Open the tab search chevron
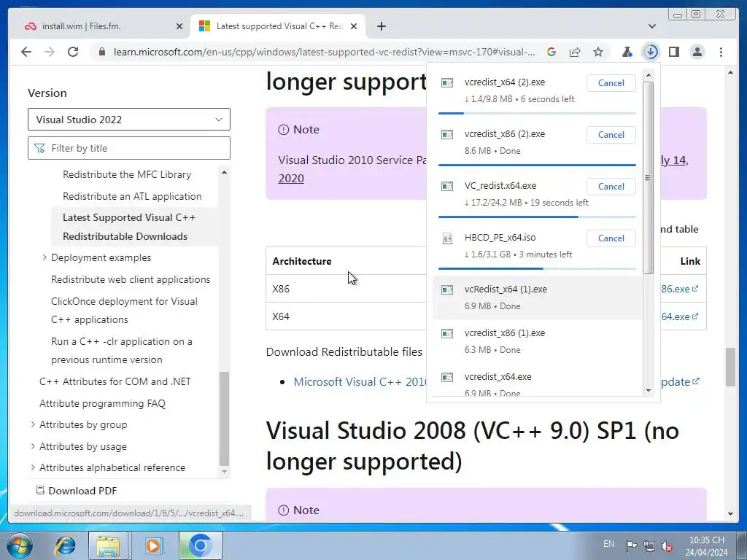Screen dimensions: 747x560 coord(652,26)
